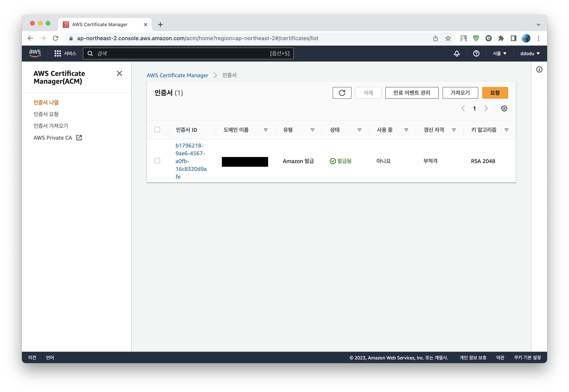Screen dimensions: 569x392
Task: Click the RSA 2048 cell
Action: click(x=483, y=161)
